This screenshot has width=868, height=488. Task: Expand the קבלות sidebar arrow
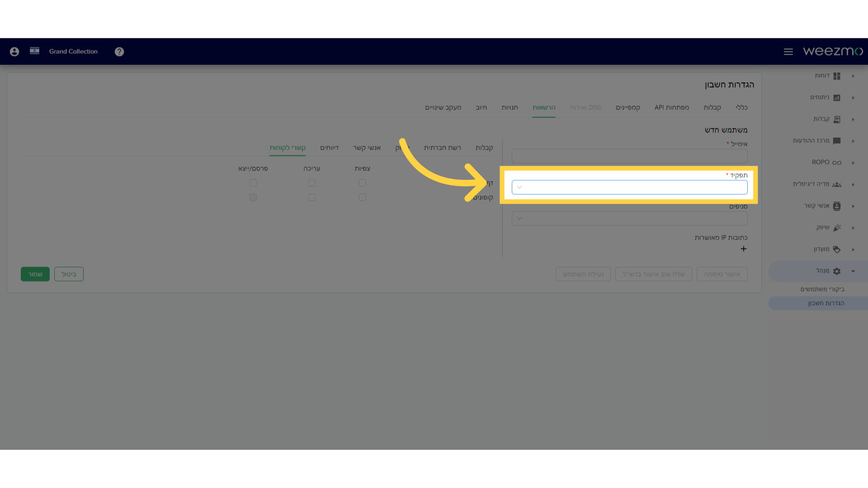tap(853, 119)
